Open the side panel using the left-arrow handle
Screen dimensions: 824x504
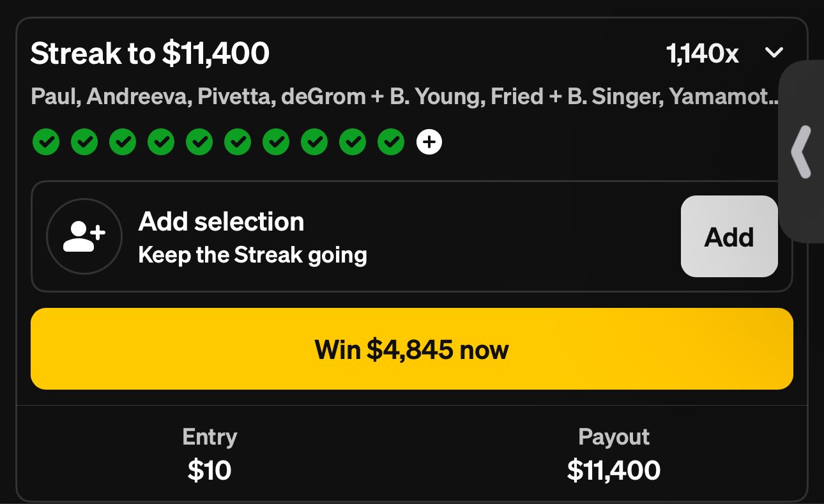click(801, 152)
